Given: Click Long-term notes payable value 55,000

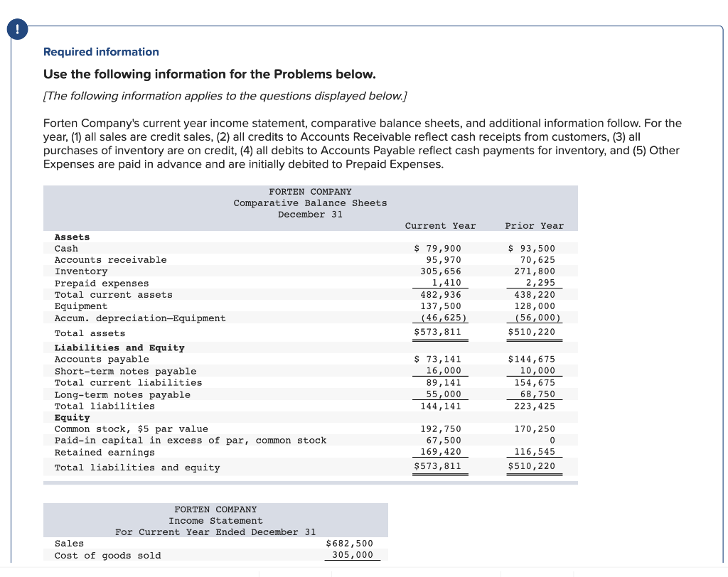Looking at the screenshot, I should [444, 394].
